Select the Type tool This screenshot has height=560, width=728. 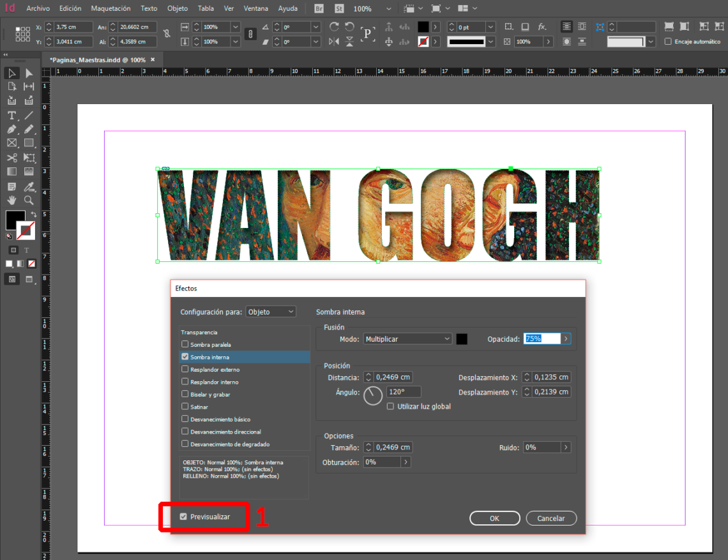(x=11, y=116)
